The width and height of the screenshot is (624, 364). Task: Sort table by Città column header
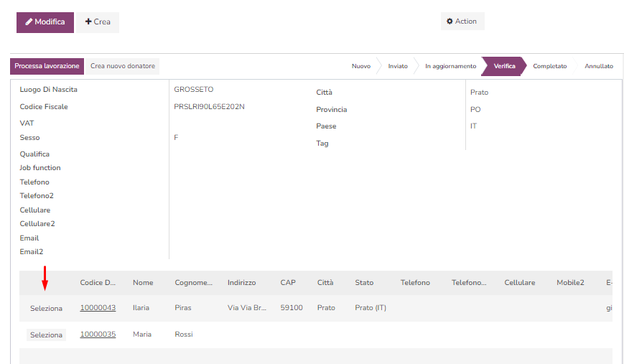325,283
